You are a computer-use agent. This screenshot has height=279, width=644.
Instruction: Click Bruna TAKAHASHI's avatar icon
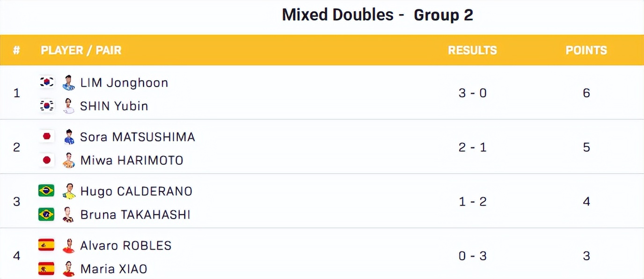tap(69, 214)
